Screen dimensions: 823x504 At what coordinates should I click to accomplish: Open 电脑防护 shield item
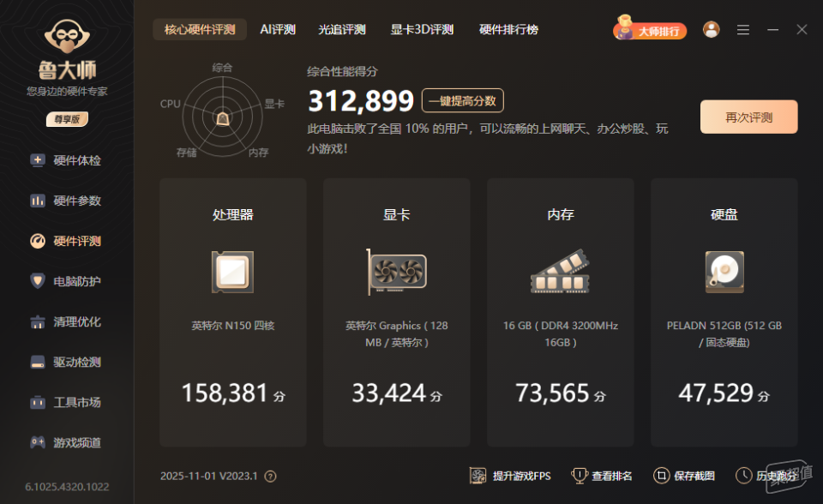pos(67,281)
